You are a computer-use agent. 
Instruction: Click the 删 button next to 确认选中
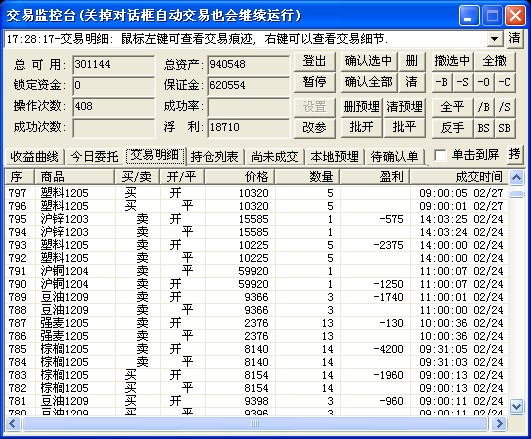point(411,62)
